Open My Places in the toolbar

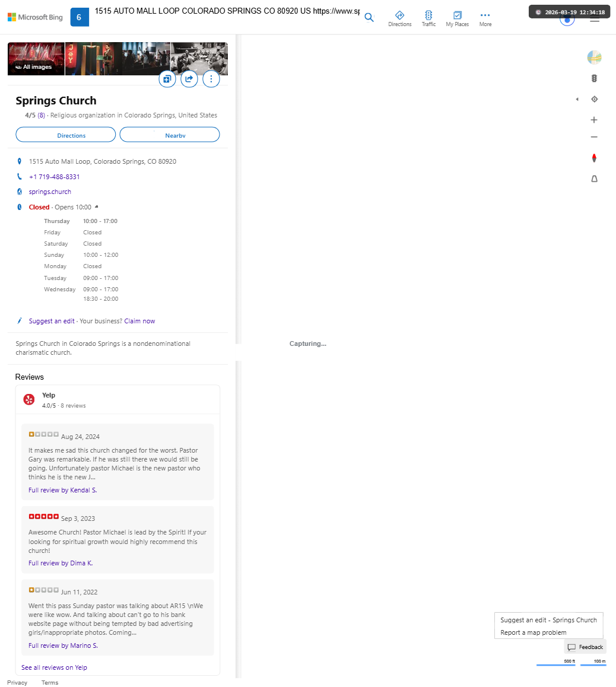[457, 19]
